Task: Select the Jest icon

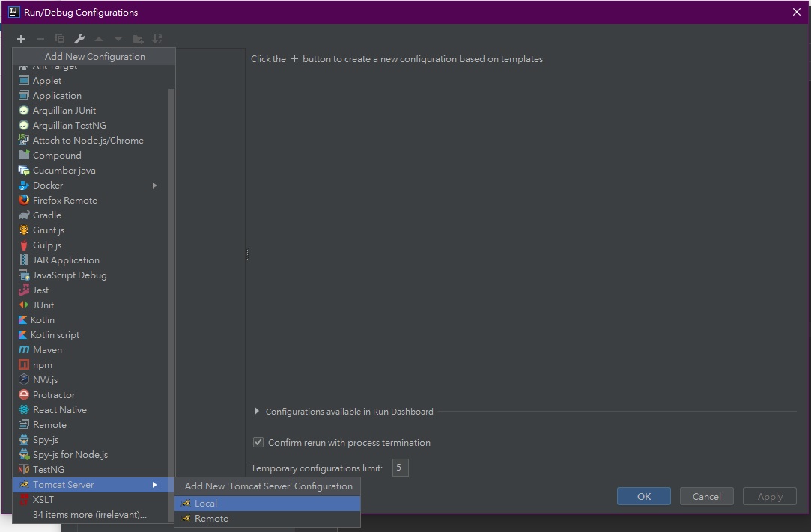Action: 24,290
